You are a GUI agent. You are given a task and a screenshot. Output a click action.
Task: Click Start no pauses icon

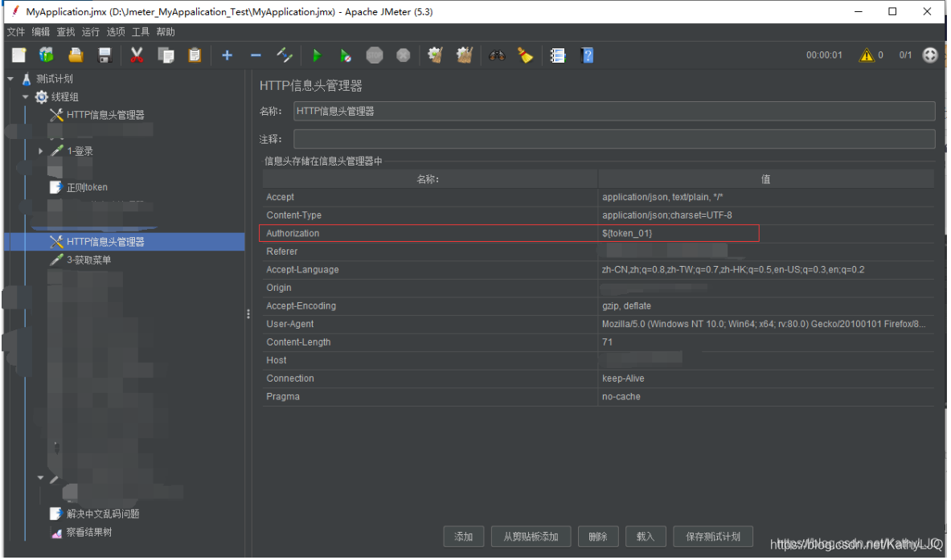pyautogui.click(x=345, y=55)
